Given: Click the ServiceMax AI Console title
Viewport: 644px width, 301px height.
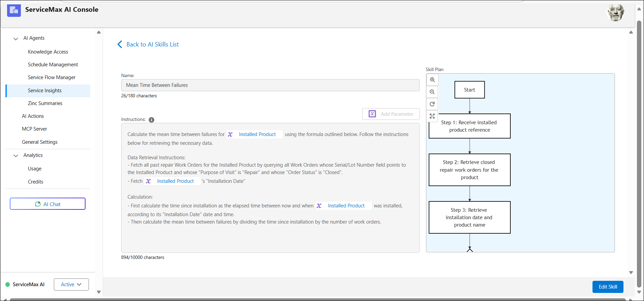Looking at the screenshot, I should (x=62, y=10).
